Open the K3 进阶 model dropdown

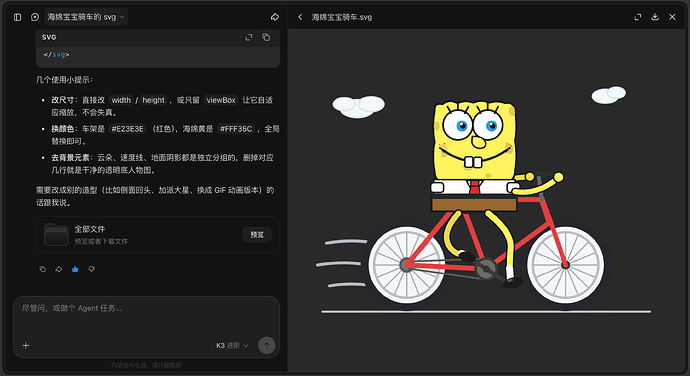point(232,346)
